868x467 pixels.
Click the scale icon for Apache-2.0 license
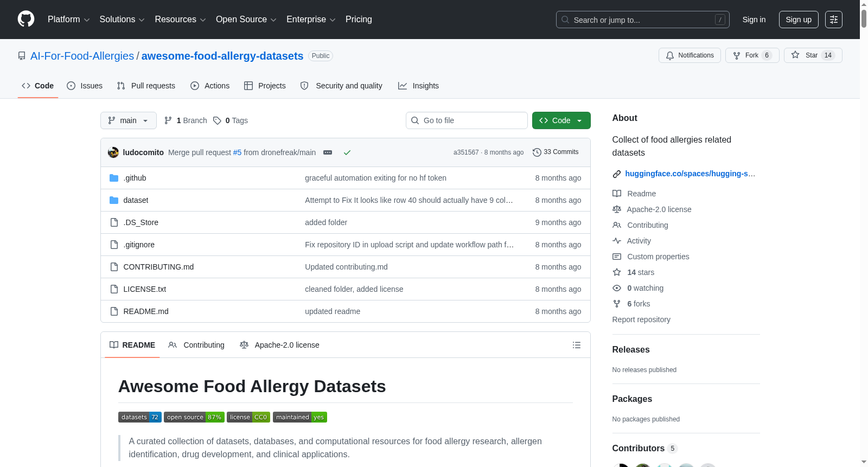617,209
